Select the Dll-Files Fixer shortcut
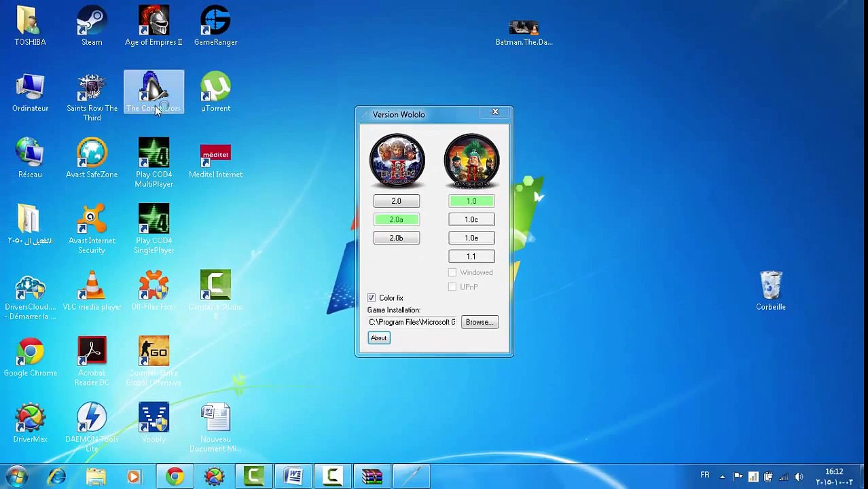The image size is (868, 489). [x=153, y=291]
